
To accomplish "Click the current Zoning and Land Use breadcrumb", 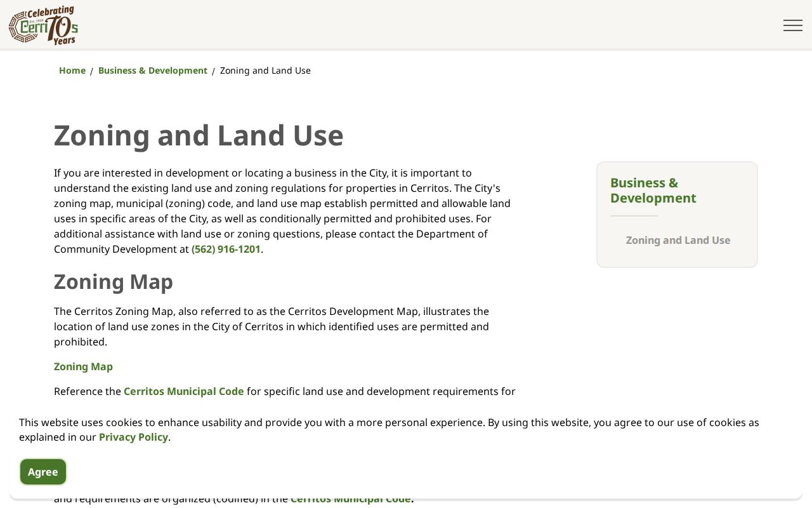I will click(x=265, y=70).
